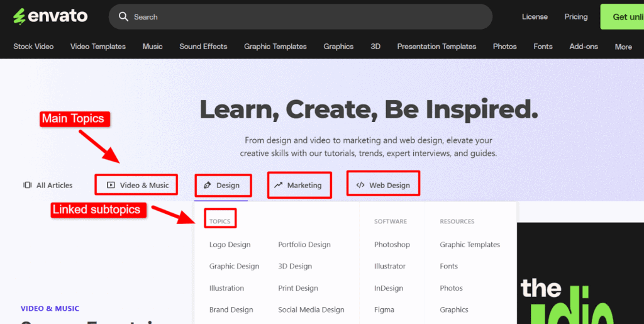The height and width of the screenshot is (324, 644).
Task: Open Graphic Templates under Resources
Action: click(470, 245)
